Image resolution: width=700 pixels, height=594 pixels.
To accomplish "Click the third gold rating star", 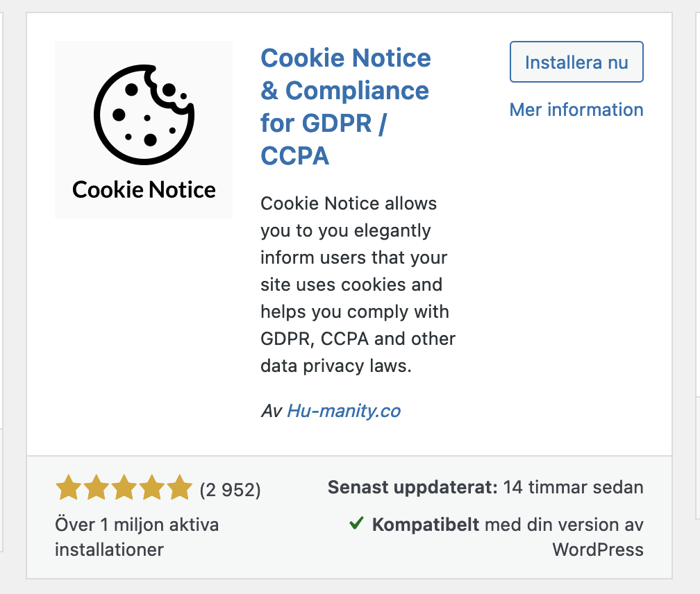I will pyautogui.click(x=124, y=489).
